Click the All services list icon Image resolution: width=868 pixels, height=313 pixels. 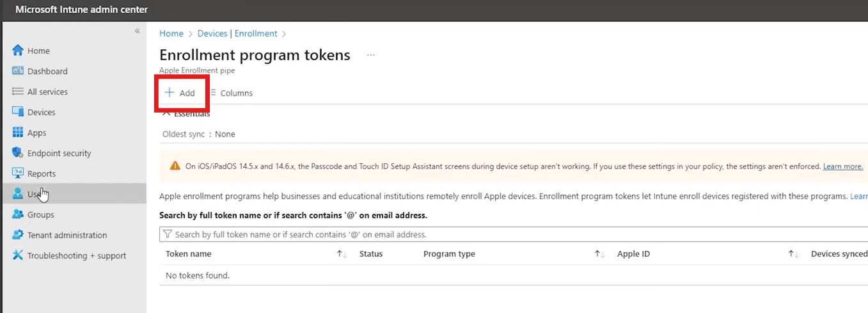coord(17,92)
